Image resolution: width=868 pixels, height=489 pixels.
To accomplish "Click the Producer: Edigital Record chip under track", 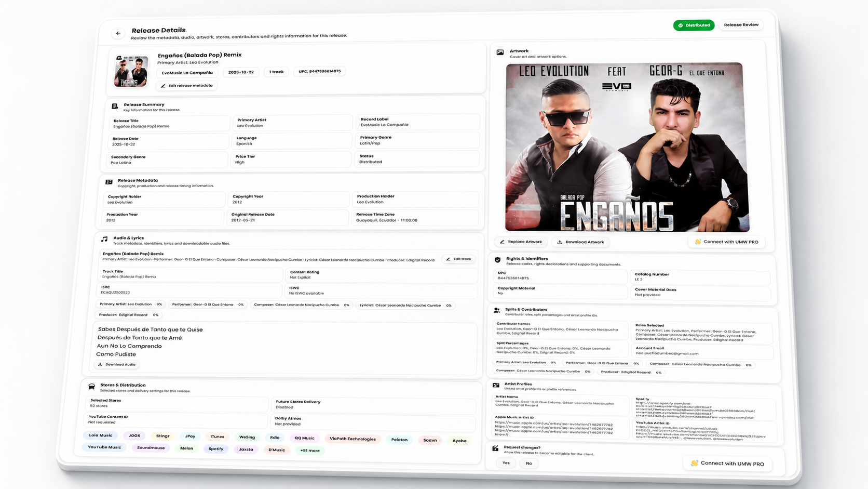I will coord(129,314).
